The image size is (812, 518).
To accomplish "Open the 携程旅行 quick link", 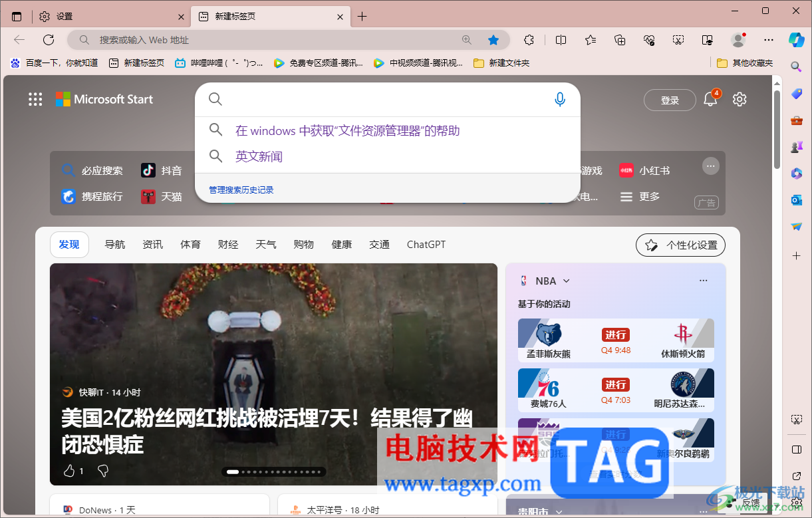I will pos(92,197).
